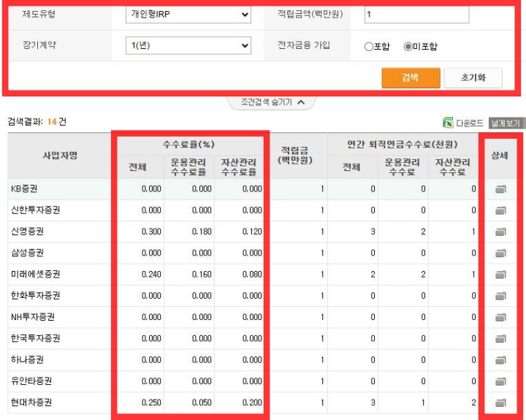The width and height of the screenshot is (526, 420).
Task: Click the 삼성증권 provider name
Action: 27,253
